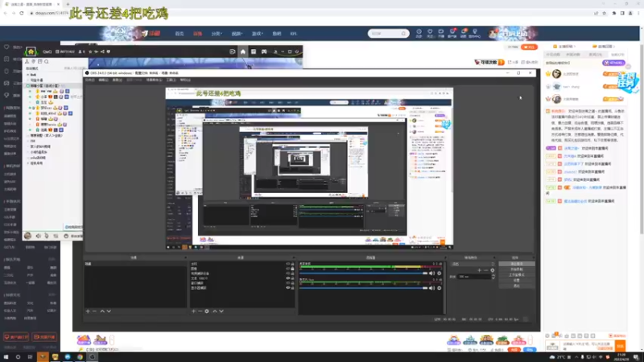Expand 家人的801房间 channel tree node
This screenshot has height=362, width=644.
pos(28,146)
